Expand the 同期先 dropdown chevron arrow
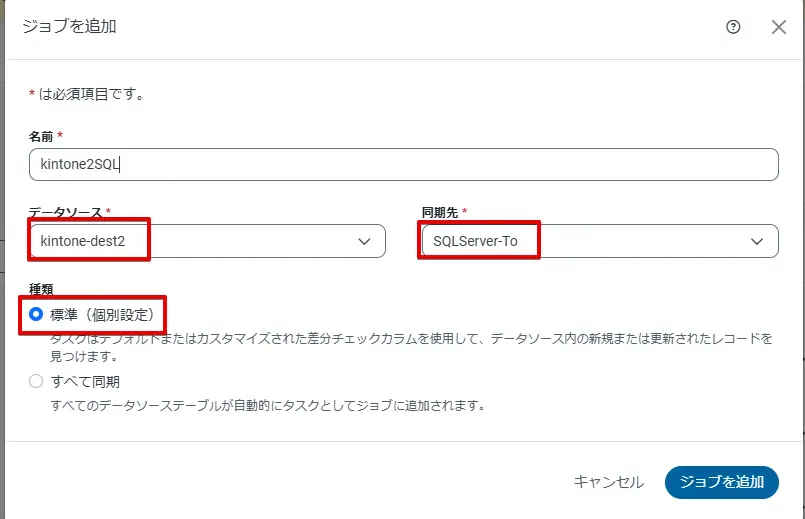 (758, 241)
